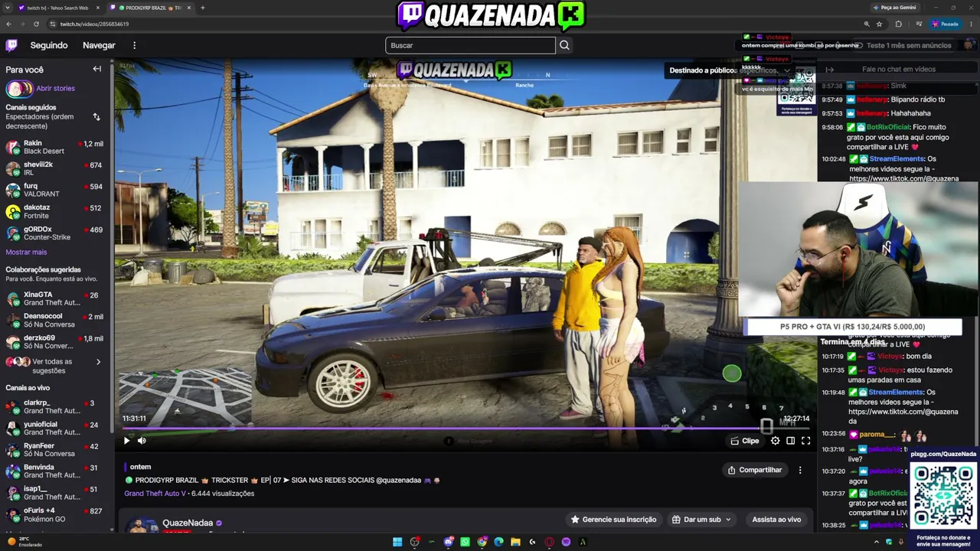Screen dimensions: 980x551
Task: Click the twitch.tv address bar
Action: click(x=459, y=24)
